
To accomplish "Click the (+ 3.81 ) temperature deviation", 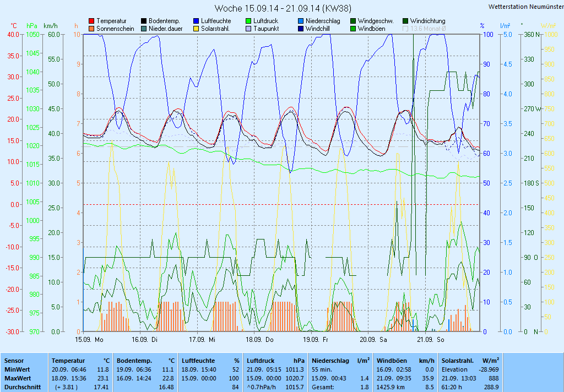I will [x=66, y=388].
